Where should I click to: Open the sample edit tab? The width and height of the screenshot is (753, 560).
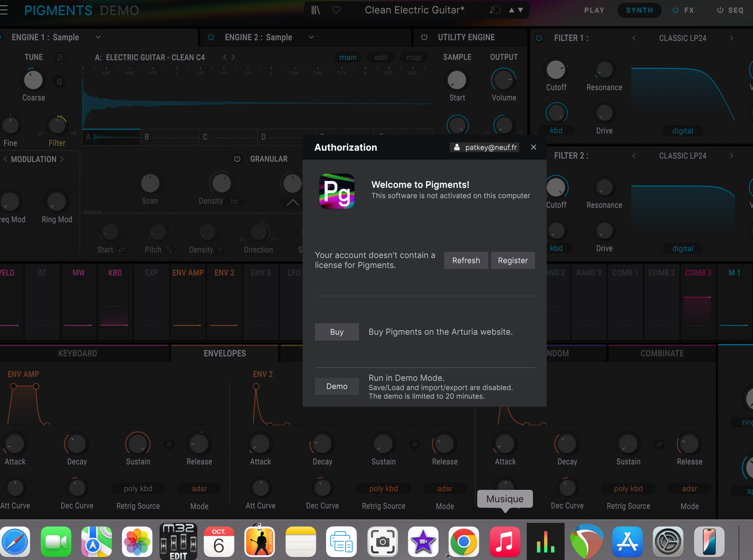381,57
